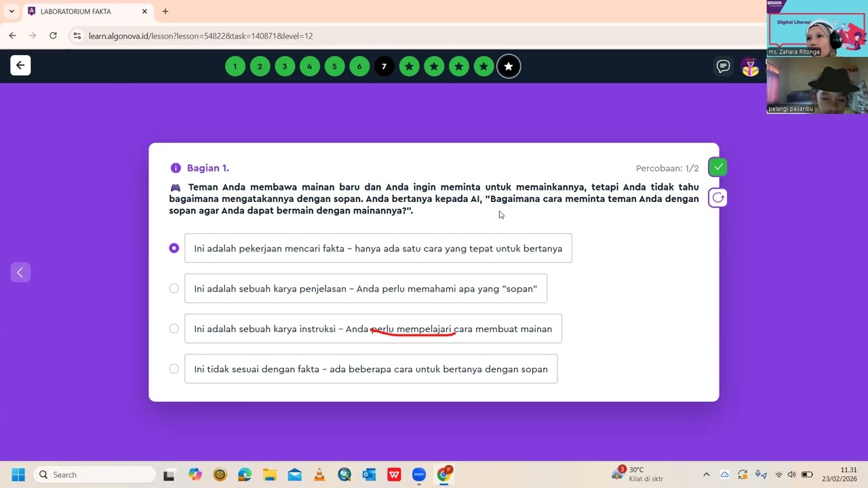The image size is (868, 488).
Task: Click answer box 'Ini adalah sebuah karya instruksi'
Action: tap(373, 329)
